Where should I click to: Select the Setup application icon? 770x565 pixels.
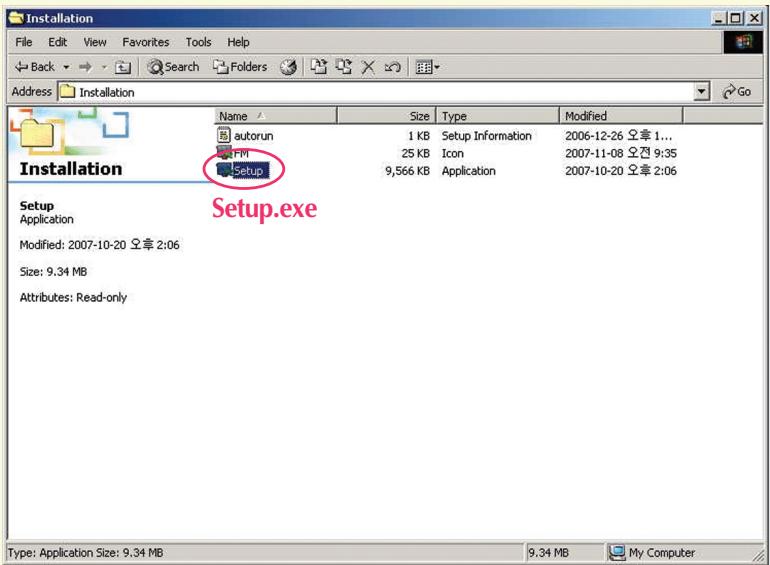[224, 170]
